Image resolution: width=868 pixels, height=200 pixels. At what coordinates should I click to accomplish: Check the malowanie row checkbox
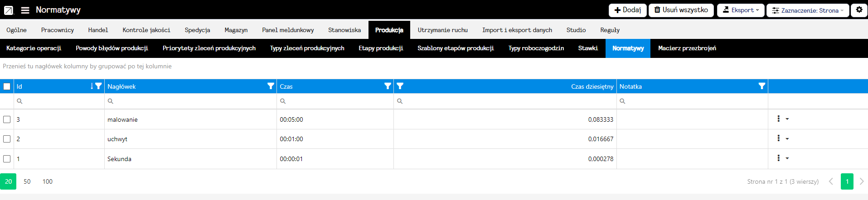pos(7,119)
